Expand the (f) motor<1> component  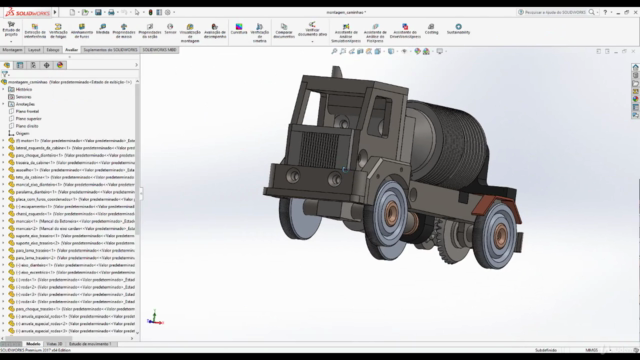coord(3,141)
